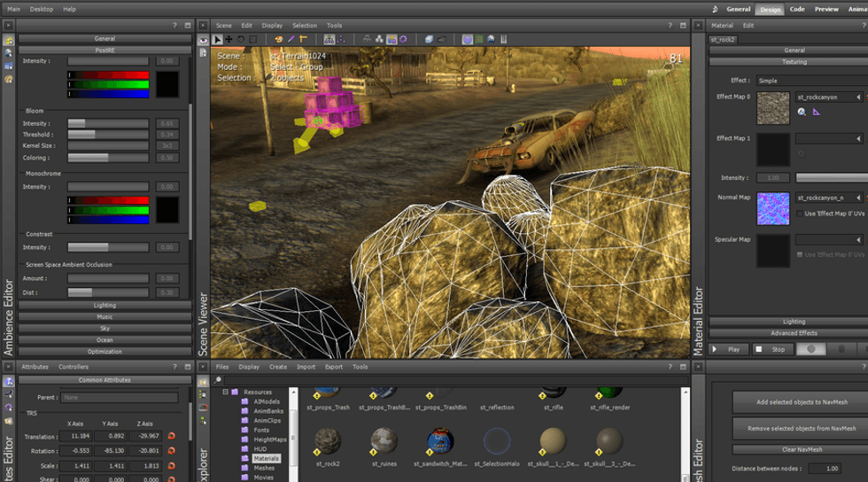868x482 pixels.
Task: Click the purple triangle icon under Effect Map 0
Action: pos(814,112)
